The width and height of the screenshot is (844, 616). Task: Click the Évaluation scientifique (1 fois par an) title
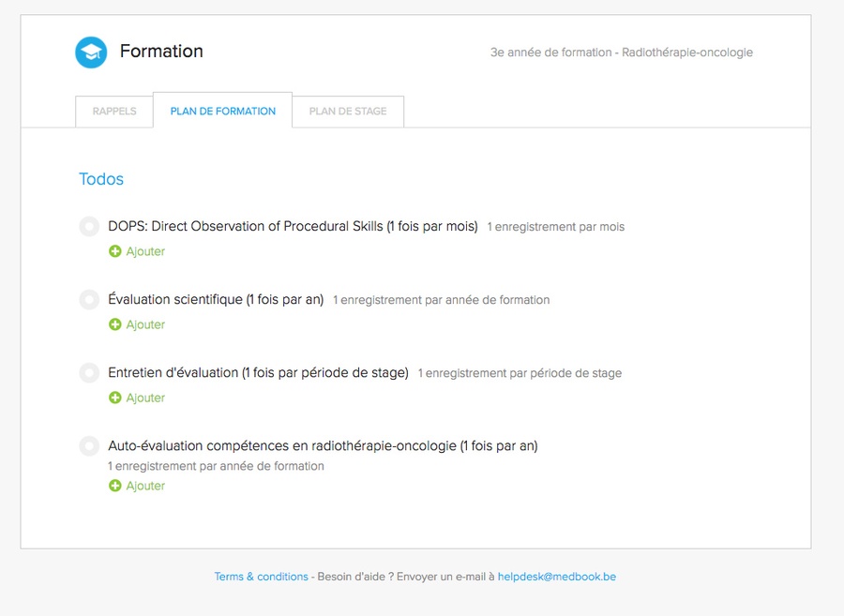click(216, 300)
